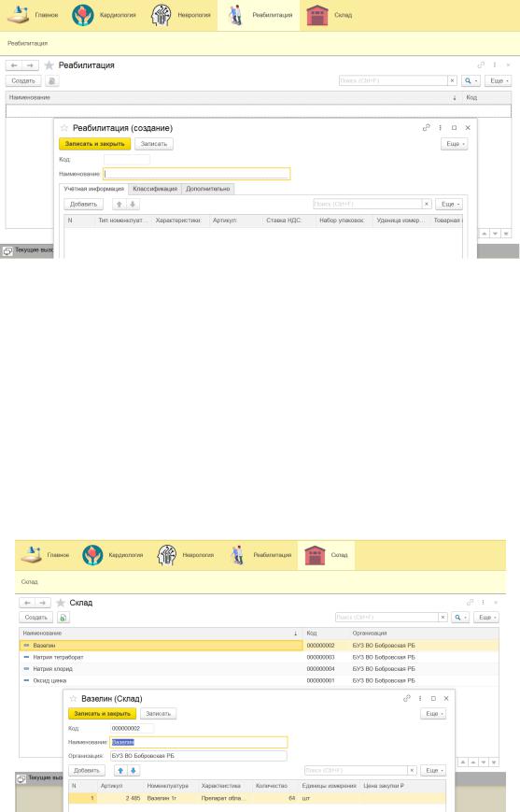Click Добавить in Вазелин (Склад) table
The height and width of the screenshot is (812, 520).
coord(87,771)
